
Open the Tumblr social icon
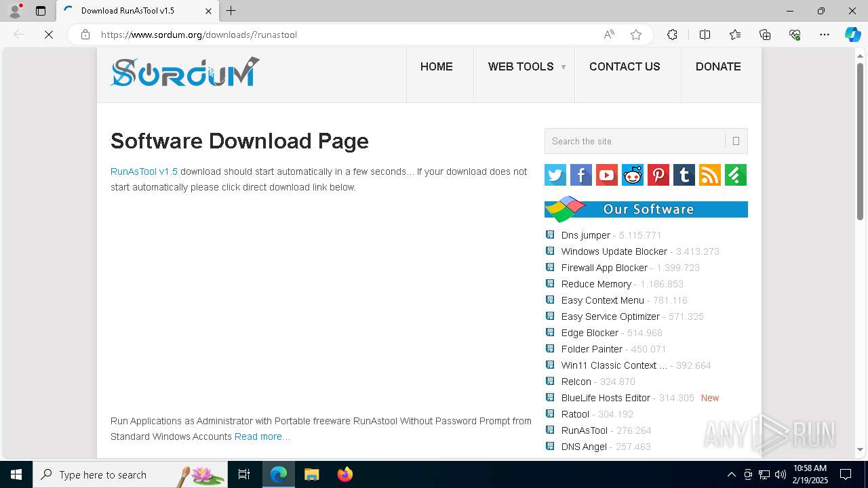(x=684, y=175)
